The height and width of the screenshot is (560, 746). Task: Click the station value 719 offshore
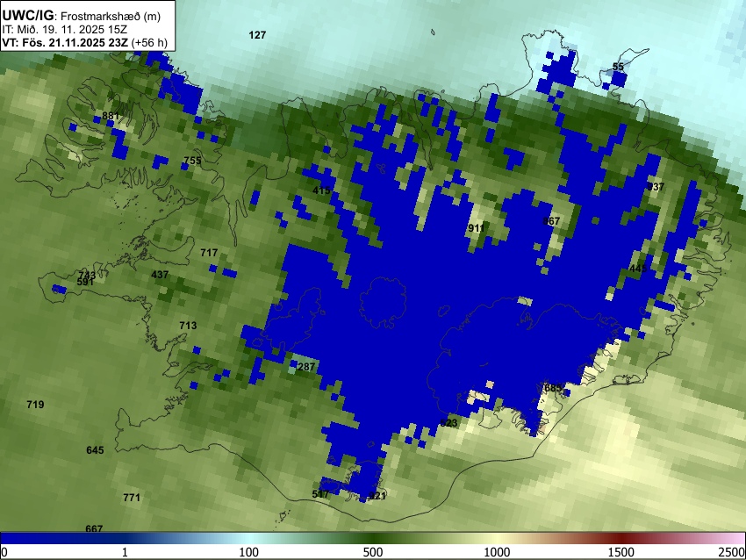(36, 405)
